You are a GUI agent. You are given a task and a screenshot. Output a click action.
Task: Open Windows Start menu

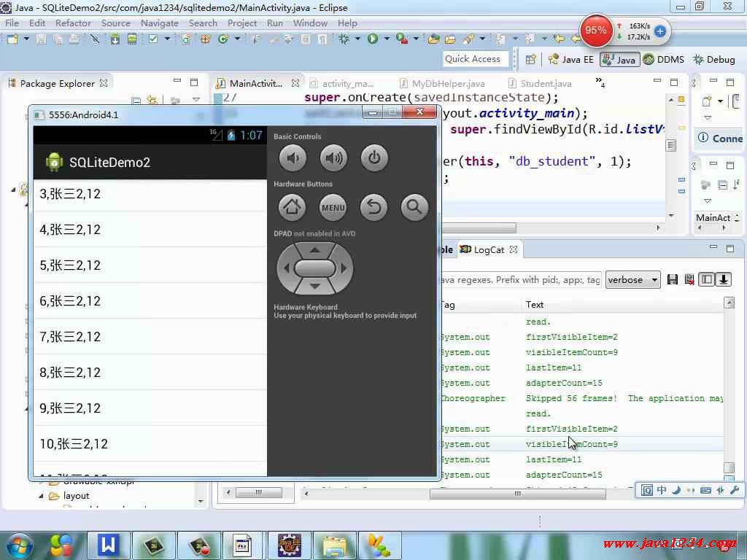click(x=18, y=545)
